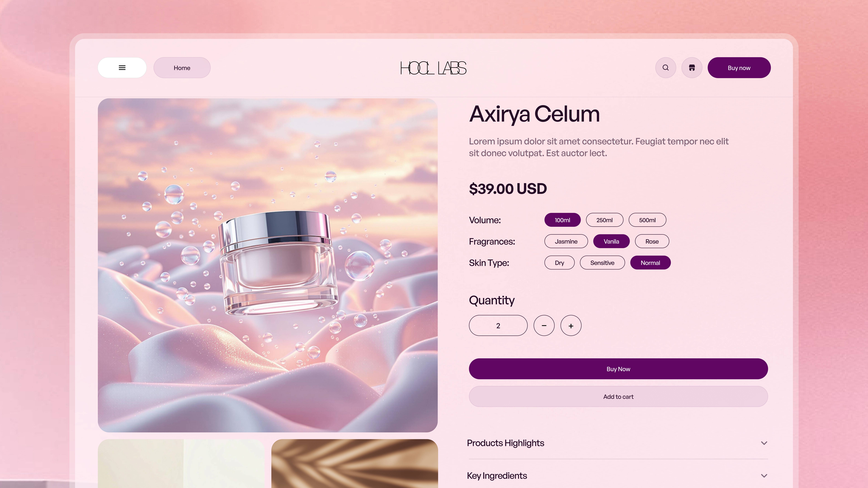
Task: Click Buy now in header
Action: 739,68
